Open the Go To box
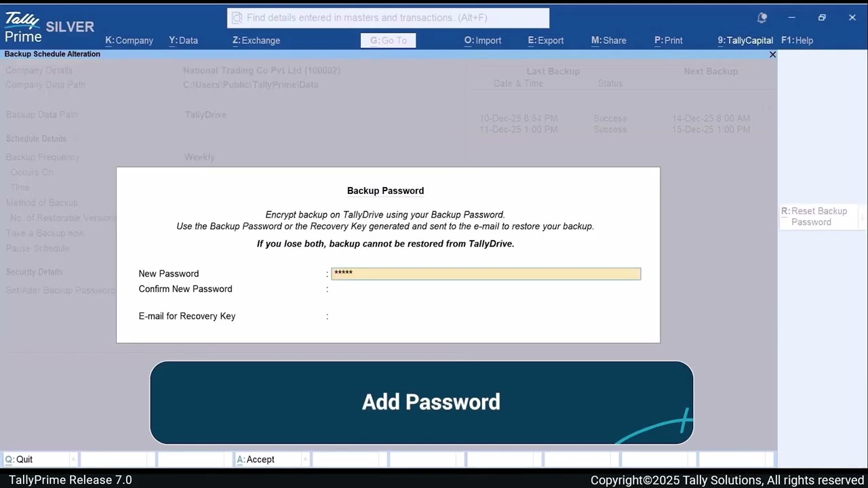This screenshot has width=868, height=488. click(388, 41)
